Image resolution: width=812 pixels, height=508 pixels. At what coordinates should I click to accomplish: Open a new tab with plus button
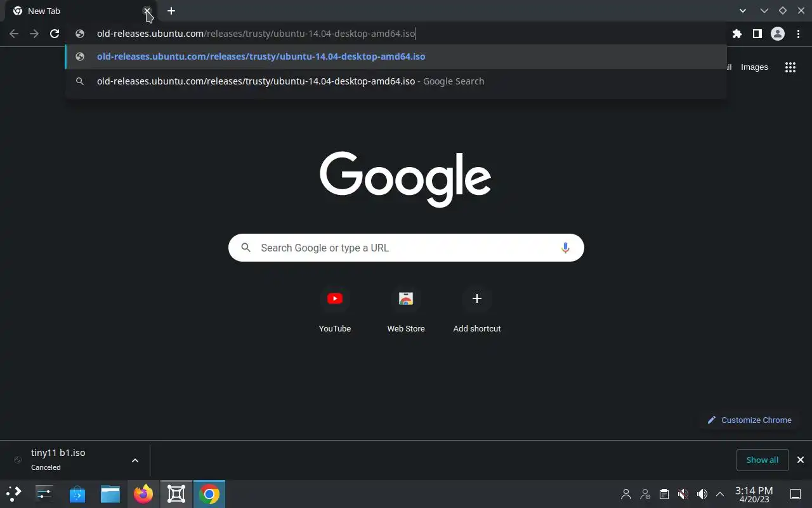(171, 11)
